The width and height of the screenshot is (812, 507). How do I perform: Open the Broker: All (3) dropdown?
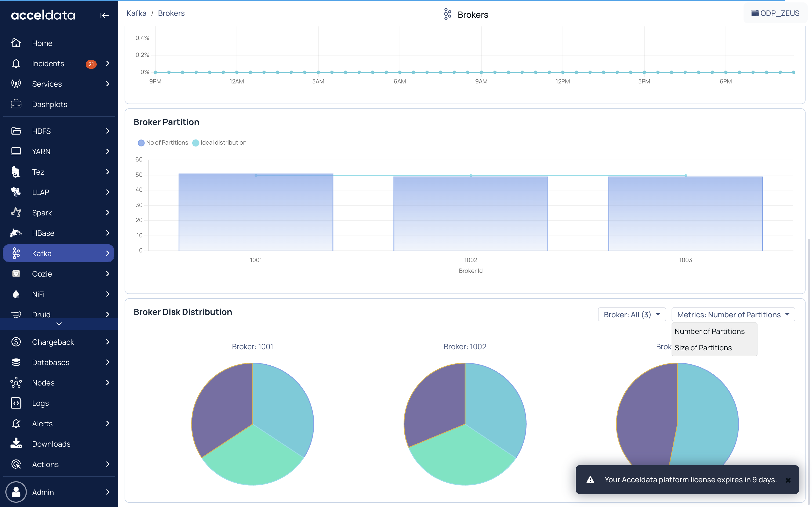click(632, 314)
